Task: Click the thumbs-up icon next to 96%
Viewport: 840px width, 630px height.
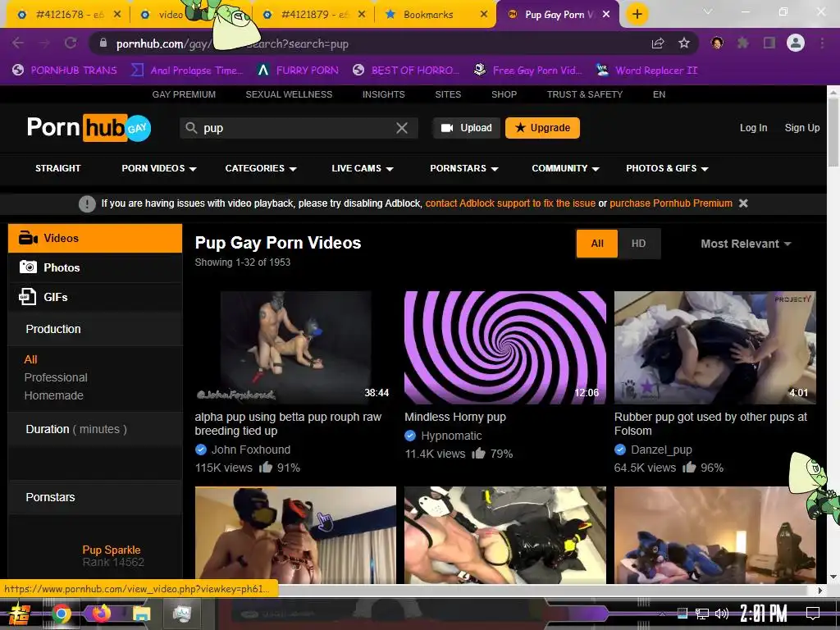Action: click(x=689, y=467)
